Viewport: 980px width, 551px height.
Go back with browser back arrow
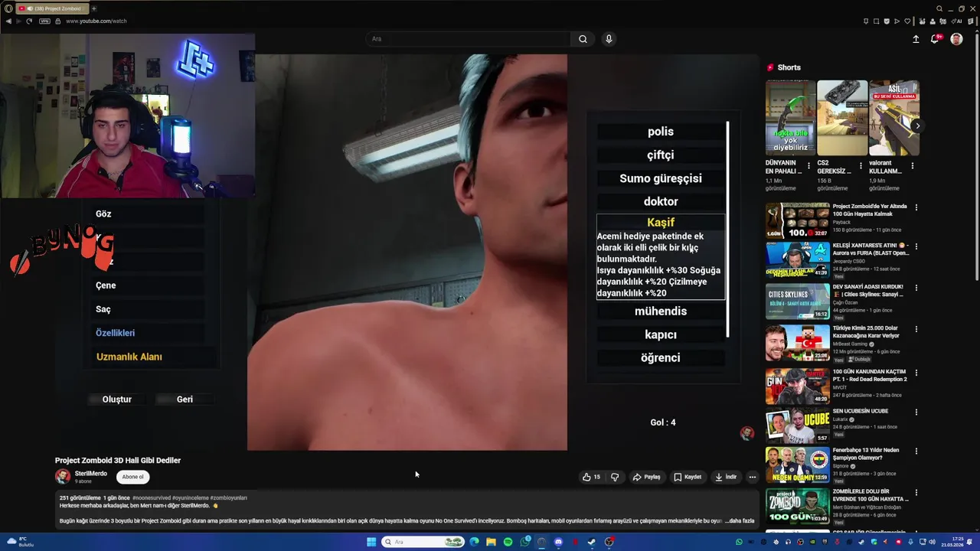(x=8, y=21)
